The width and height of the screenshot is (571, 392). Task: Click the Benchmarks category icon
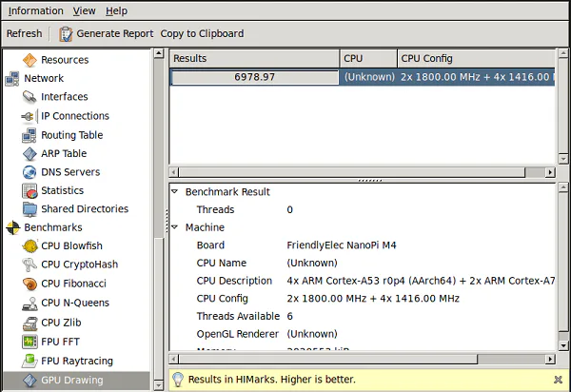[12, 227]
